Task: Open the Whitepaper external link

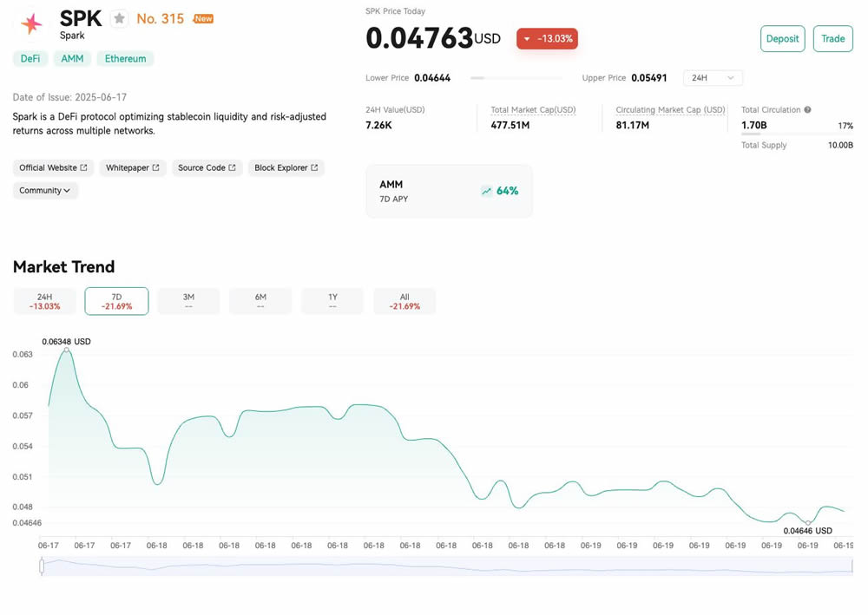Action: (132, 167)
